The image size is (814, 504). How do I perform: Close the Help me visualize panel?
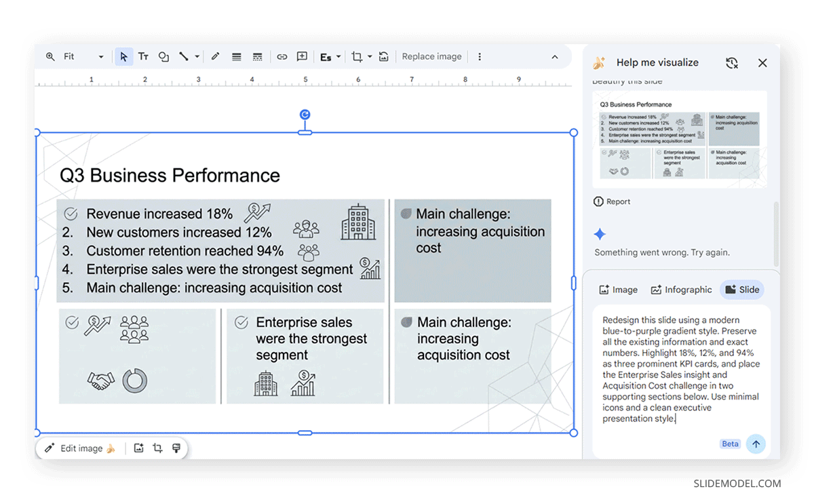[x=762, y=63]
